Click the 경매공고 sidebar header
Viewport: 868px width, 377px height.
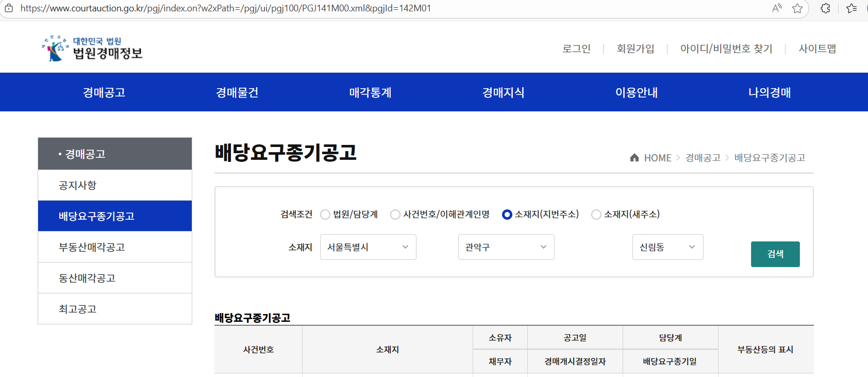[115, 154]
